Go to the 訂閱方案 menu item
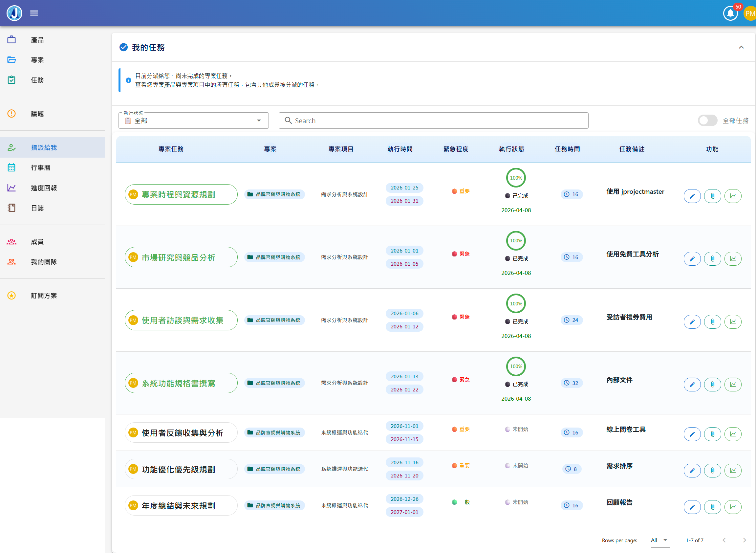 pyautogui.click(x=44, y=296)
